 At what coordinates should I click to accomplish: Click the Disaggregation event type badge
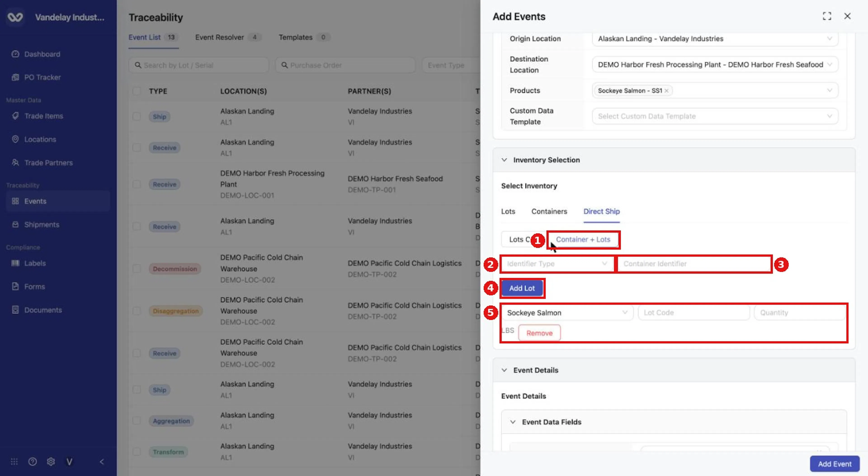coord(176,311)
